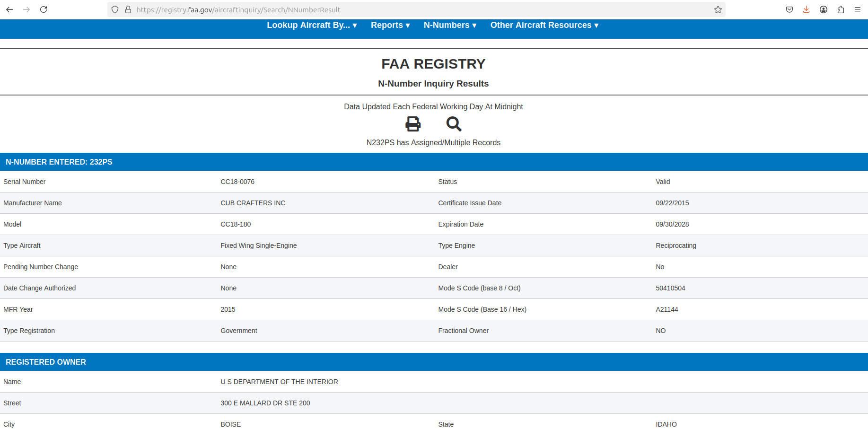This screenshot has height=429, width=868.
Task: Reload the page with the refresh icon
Action: pos(44,9)
